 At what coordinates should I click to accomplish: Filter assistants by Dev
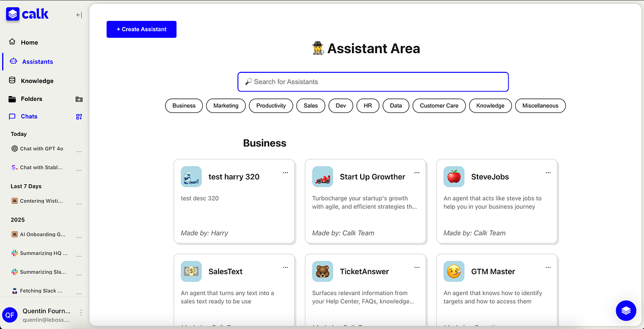click(341, 106)
